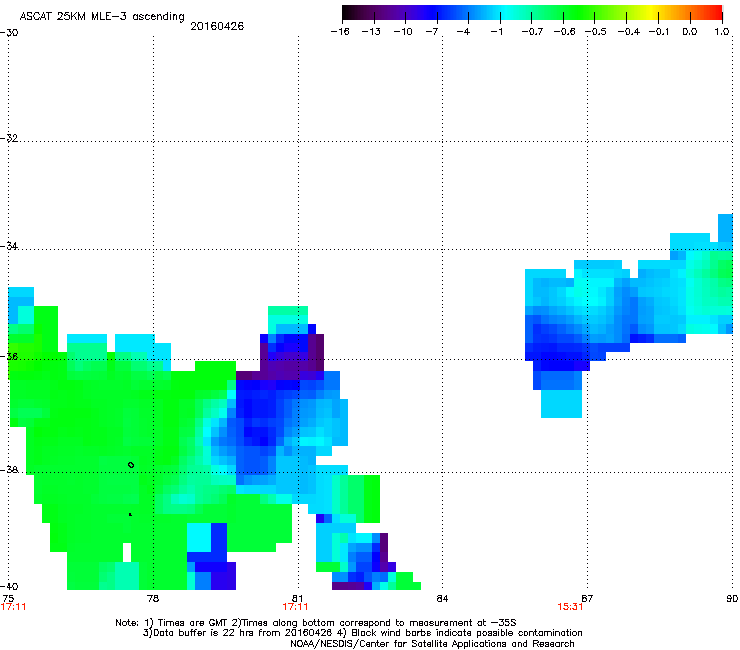
Task: Click the red 17:11 time under longitude 81
Action: pyautogui.click(x=295, y=607)
